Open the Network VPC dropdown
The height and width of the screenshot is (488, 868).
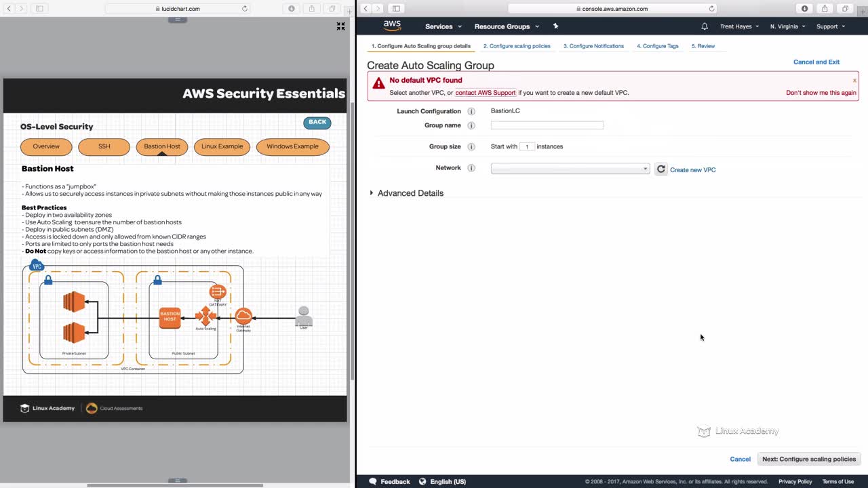(x=570, y=169)
